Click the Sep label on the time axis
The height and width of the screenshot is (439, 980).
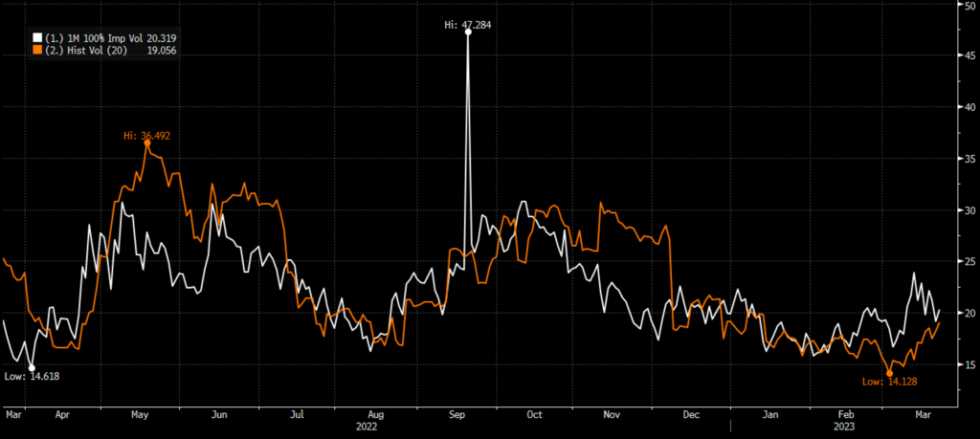point(456,416)
